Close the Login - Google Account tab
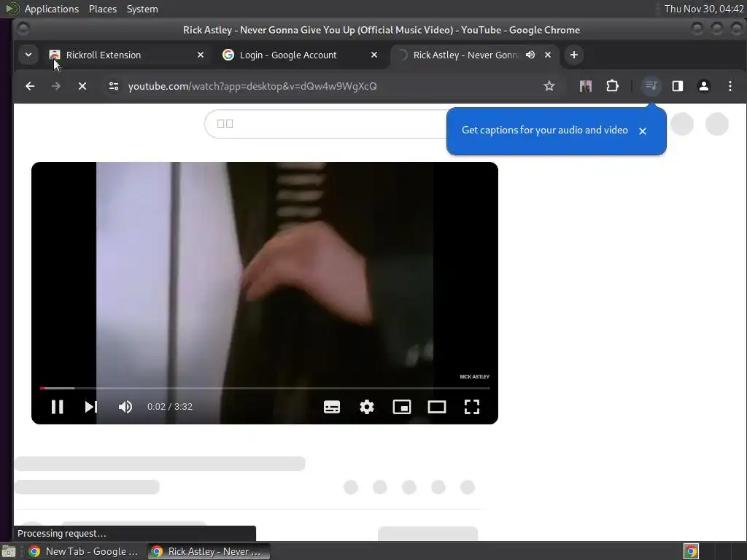This screenshot has height=560, width=747. [374, 55]
